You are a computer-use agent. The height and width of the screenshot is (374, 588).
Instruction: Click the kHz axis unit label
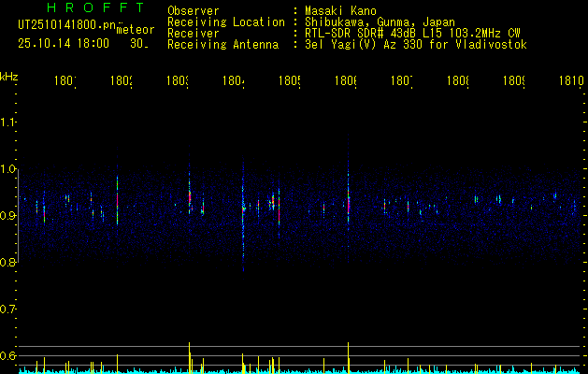point(9,77)
